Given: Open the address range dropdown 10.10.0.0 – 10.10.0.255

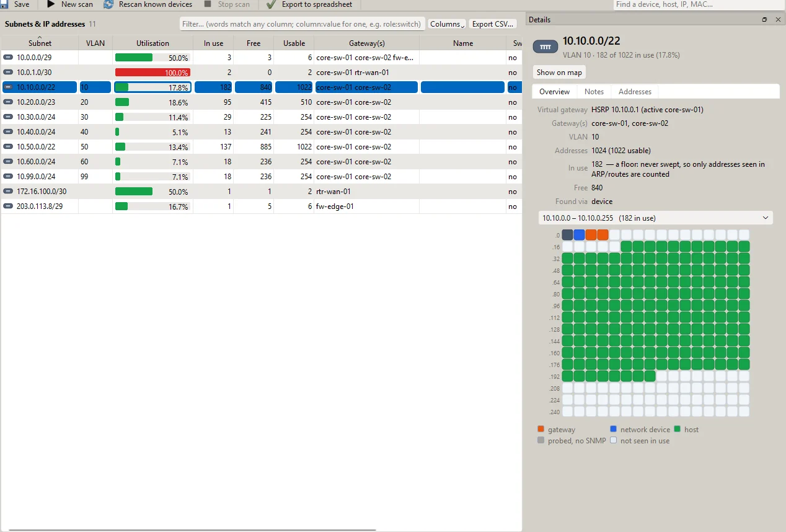Looking at the screenshot, I should (656, 218).
